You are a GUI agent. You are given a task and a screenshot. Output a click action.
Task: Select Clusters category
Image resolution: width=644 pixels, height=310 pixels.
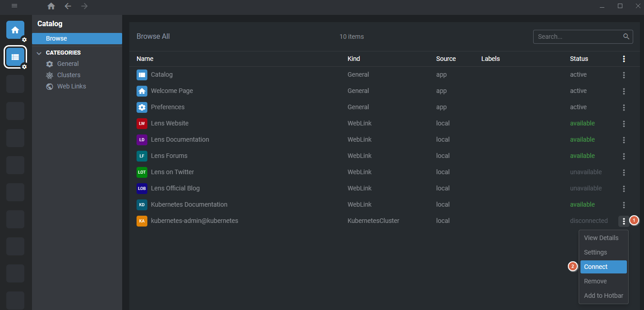69,75
